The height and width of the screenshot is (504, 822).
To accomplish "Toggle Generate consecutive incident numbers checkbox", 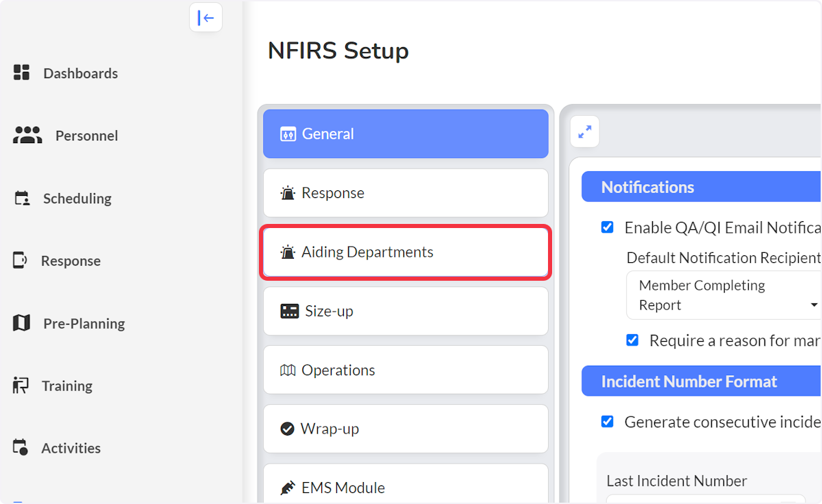I will point(608,421).
